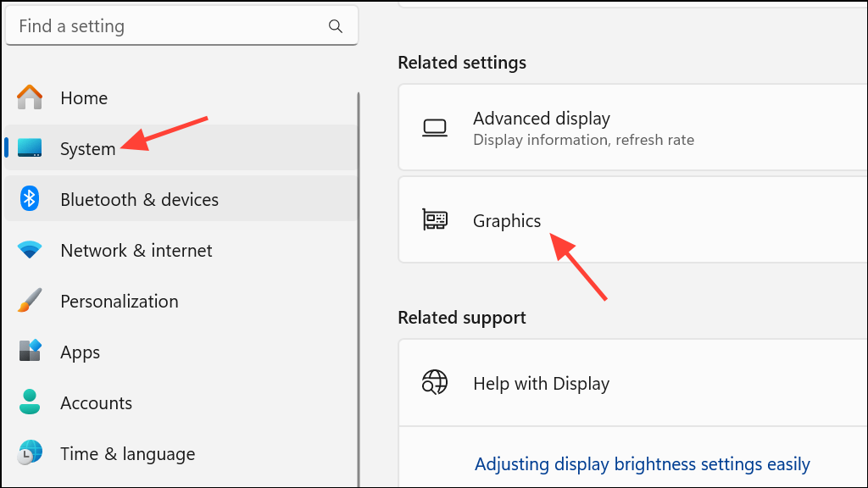Screen dimensions: 868x488
Task: Click the Network wifi icon
Action: click(x=30, y=250)
